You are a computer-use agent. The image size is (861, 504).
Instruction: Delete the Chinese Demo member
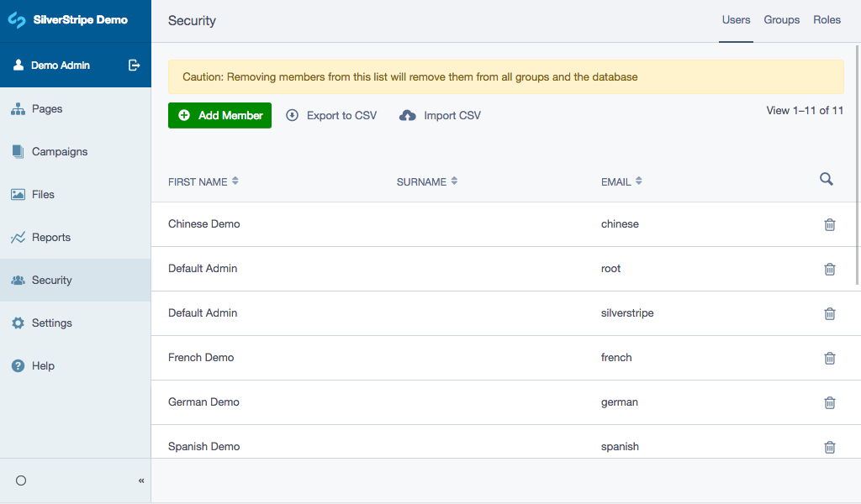coord(830,224)
